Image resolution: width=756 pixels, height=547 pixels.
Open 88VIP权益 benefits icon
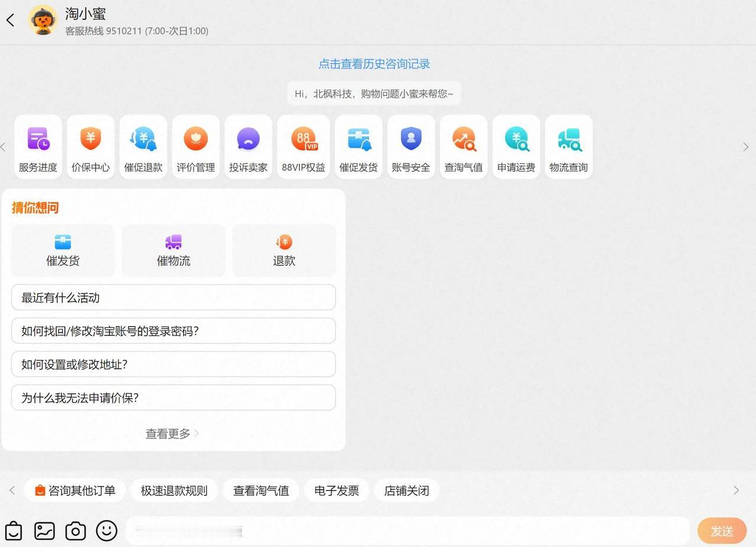pyautogui.click(x=304, y=146)
